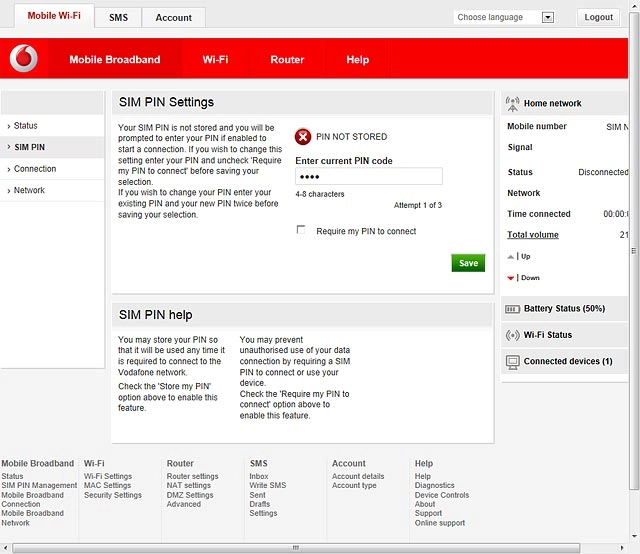
Task: Expand the Wi-Fi Status panel
Action: [564, 335]
